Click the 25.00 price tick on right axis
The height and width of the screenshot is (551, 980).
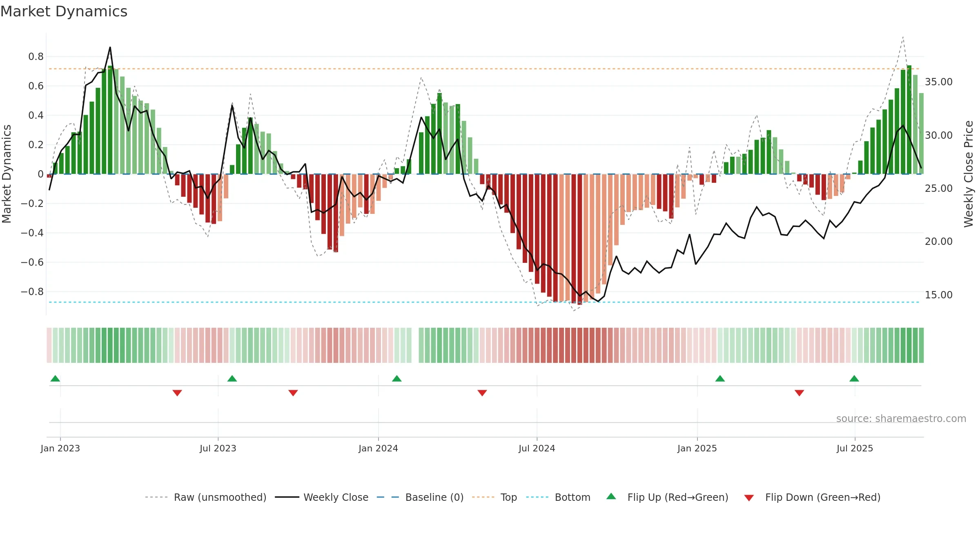(x=939, y=189)
